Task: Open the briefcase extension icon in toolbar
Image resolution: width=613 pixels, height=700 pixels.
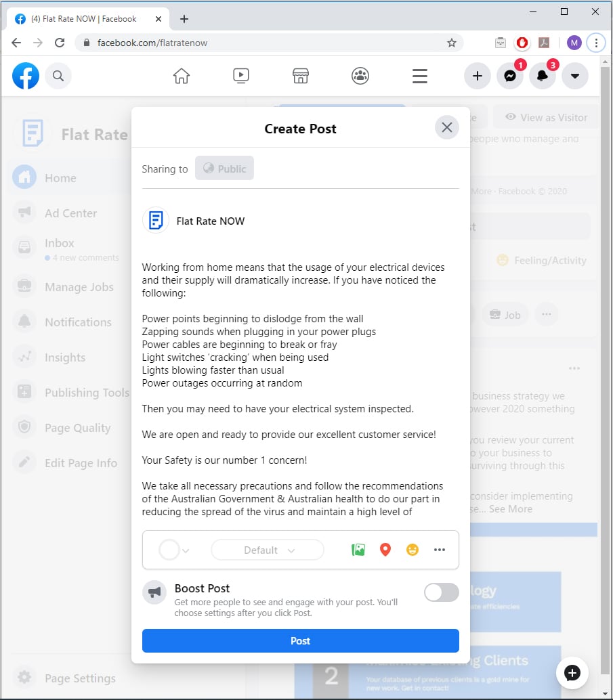Action: (x=501, y=43)
